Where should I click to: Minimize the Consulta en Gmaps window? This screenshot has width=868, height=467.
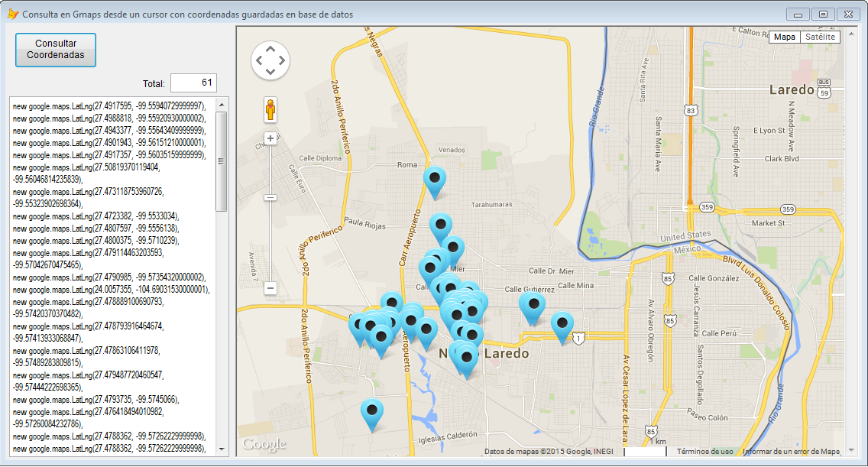click(x=798, y=15)
